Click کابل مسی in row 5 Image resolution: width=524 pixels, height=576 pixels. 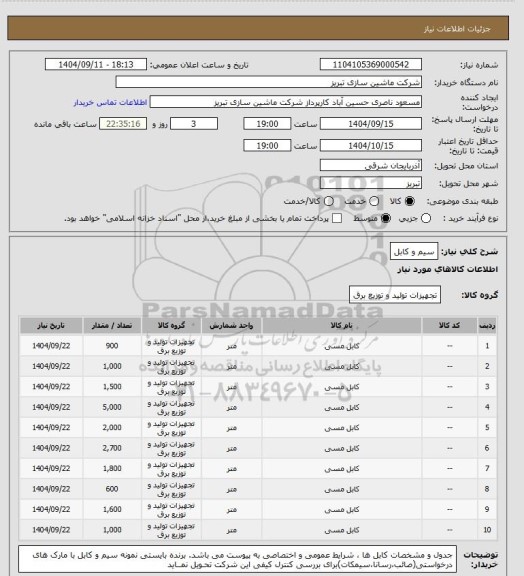point(342,428)
